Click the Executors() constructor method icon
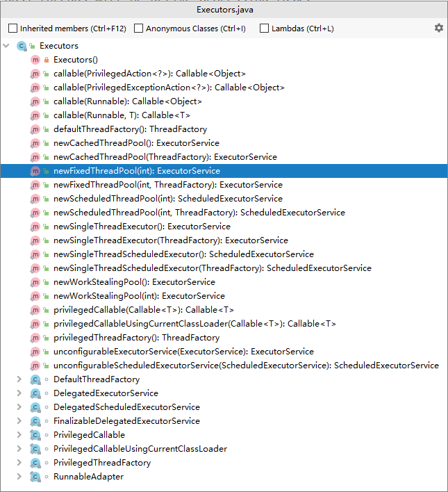 coord(35,60)
